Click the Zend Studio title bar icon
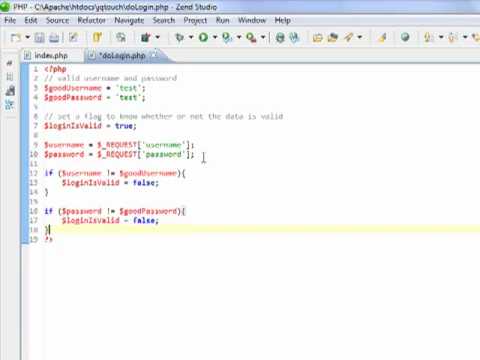This screenshot has height=360, width=480. pyautogui.click(x=5, y=7)
